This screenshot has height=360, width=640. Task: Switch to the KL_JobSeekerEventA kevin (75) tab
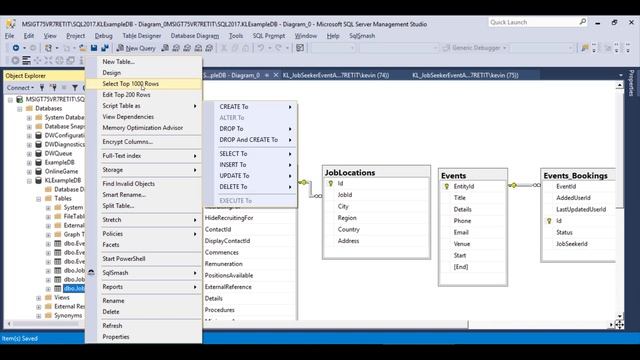[465, 75]
